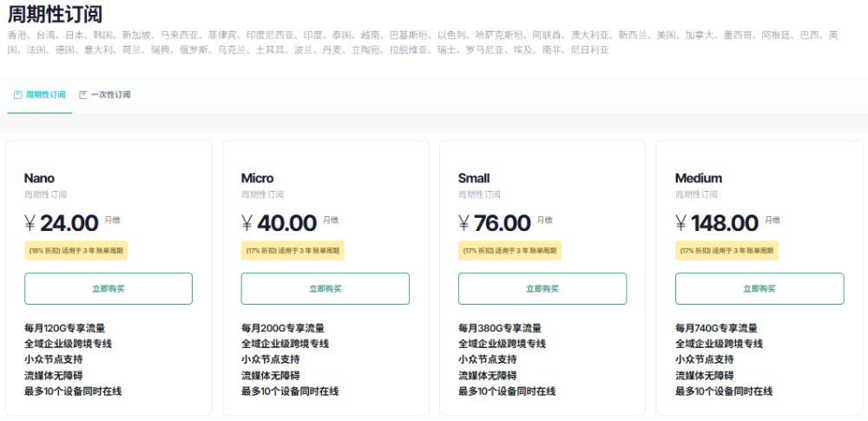Hit 立即购买 for the Medium plan
The width and height of the screenshot is (868, 421).
click(x=759, y=289)
